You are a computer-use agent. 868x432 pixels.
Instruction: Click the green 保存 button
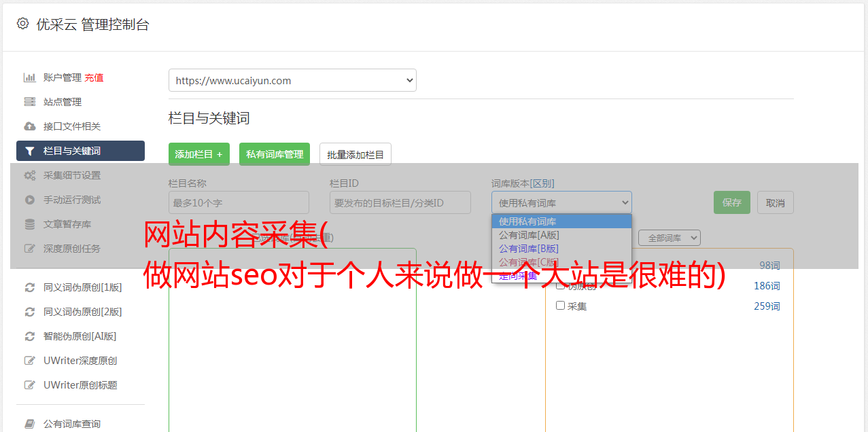tap(732, 202)
